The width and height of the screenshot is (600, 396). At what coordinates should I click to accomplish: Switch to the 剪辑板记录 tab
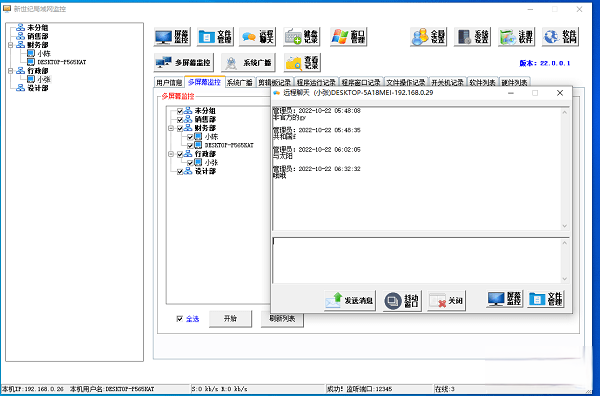click(x=274, y=82)
